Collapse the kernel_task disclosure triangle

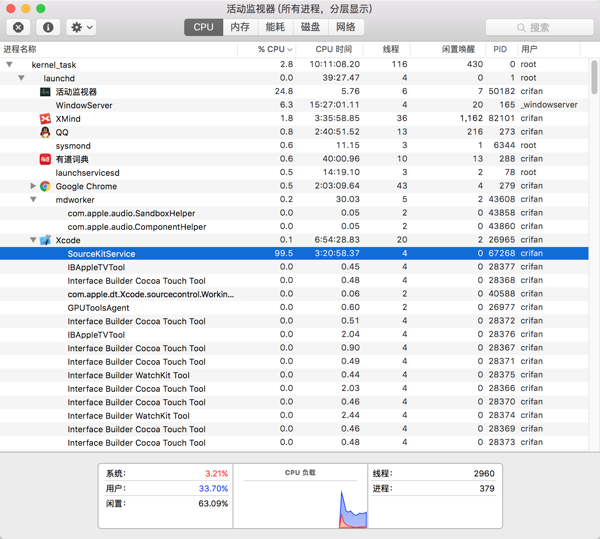pos(9,64)
